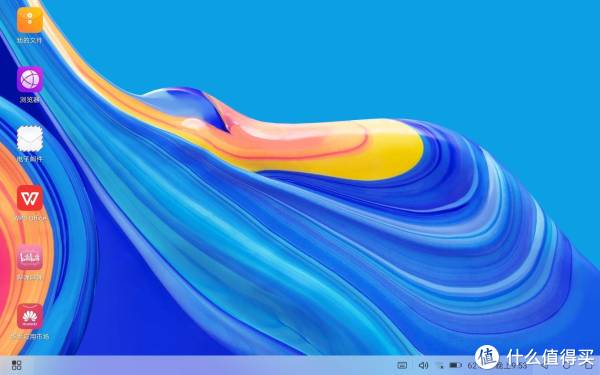Click the Wi-Fi status icon

pos(440,365)
